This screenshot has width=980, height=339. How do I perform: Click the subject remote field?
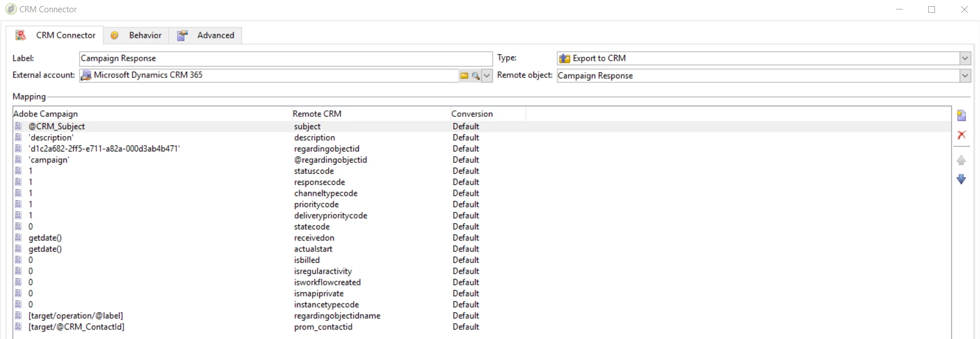(308, 126)
